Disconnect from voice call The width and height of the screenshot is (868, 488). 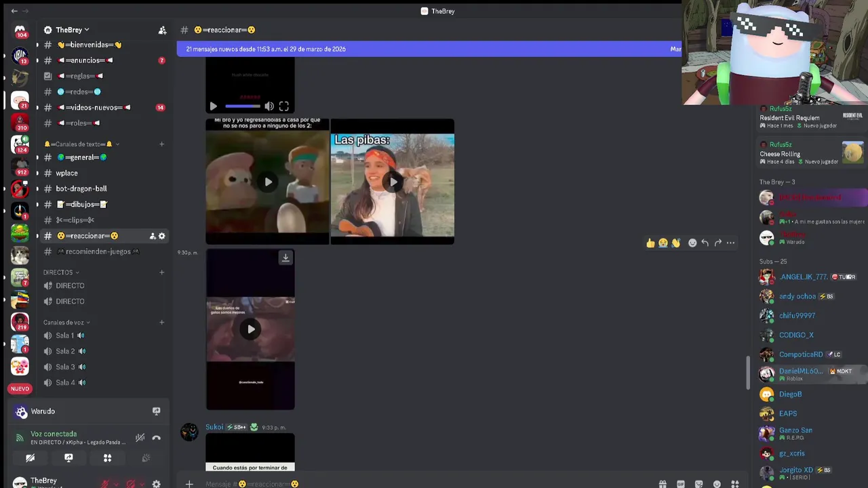[x=156, y=438]
